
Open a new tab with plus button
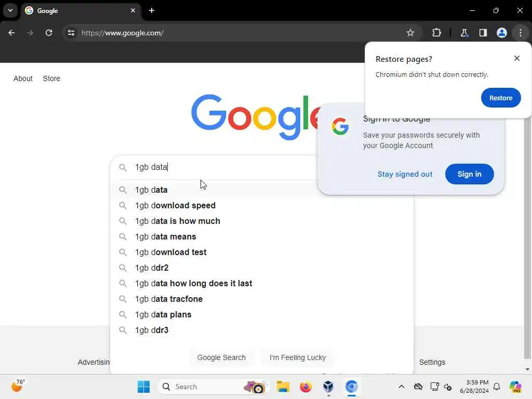tap(152, 10)
